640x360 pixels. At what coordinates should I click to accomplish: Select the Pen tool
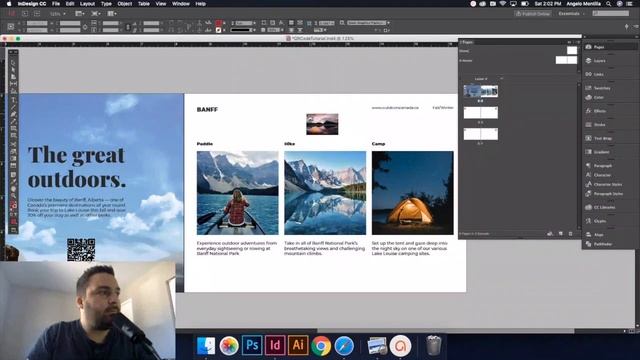(x=13, y=114)
